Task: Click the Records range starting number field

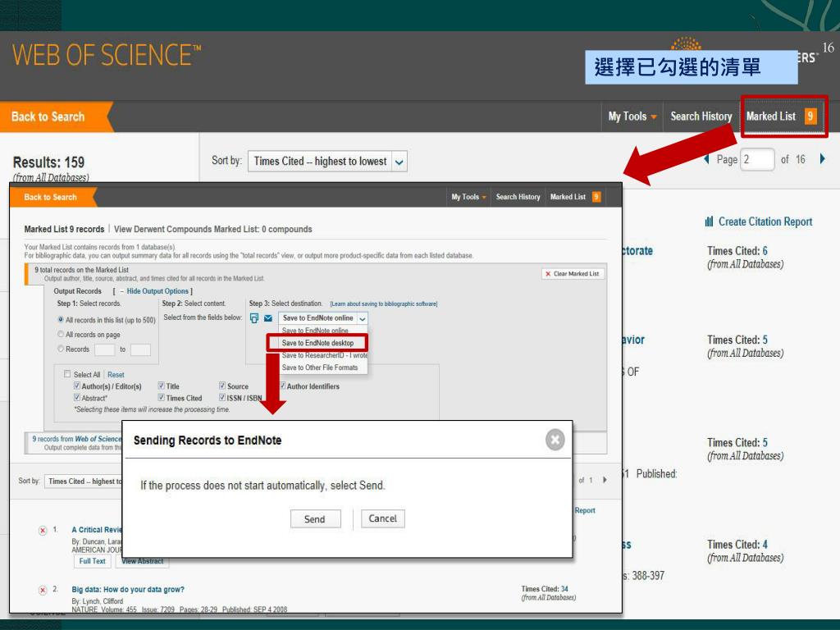Action: tap(104, 349)
